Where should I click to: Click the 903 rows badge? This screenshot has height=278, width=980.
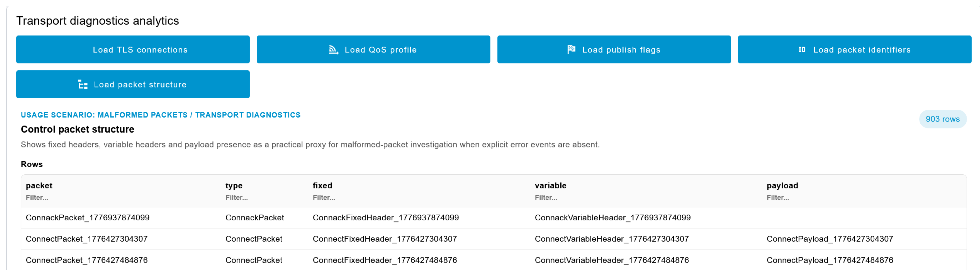coord(942,119)
